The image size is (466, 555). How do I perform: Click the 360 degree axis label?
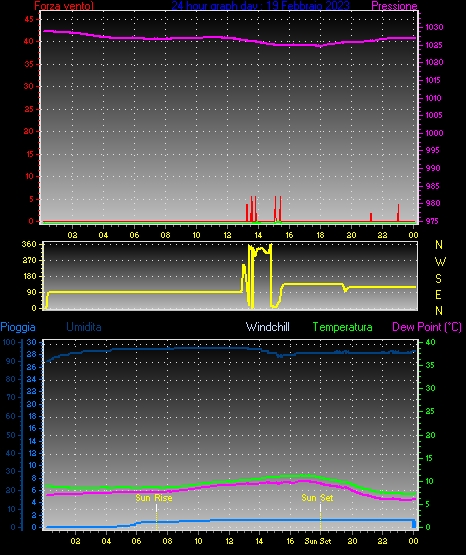coord(29,244)
